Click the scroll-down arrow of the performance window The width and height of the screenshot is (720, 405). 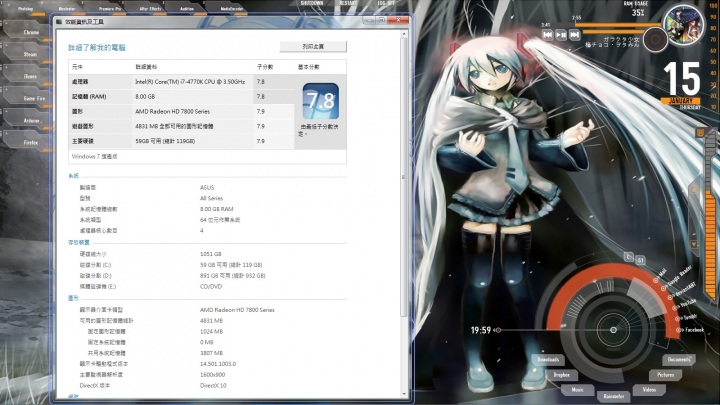point(404,394)
